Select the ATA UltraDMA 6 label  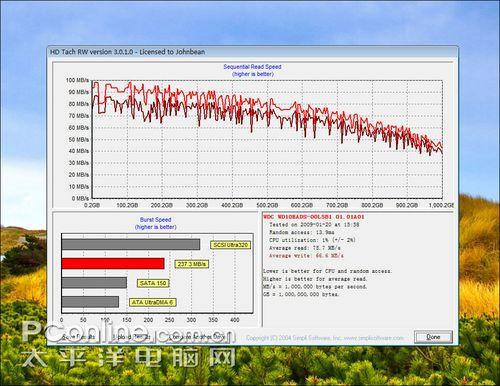(153, 302)
